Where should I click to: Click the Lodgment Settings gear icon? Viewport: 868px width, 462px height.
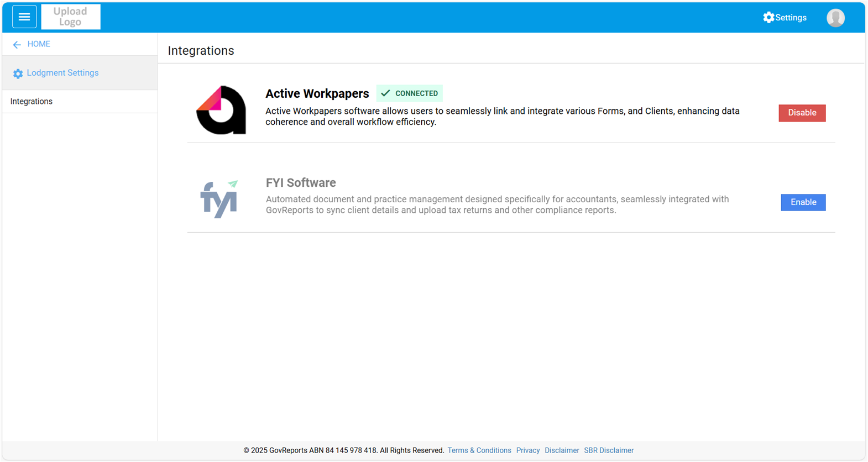click(x=18, y=73)
